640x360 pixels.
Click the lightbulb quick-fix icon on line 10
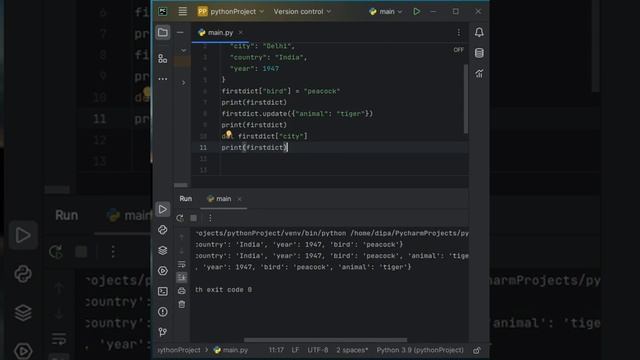click(229, 133)
